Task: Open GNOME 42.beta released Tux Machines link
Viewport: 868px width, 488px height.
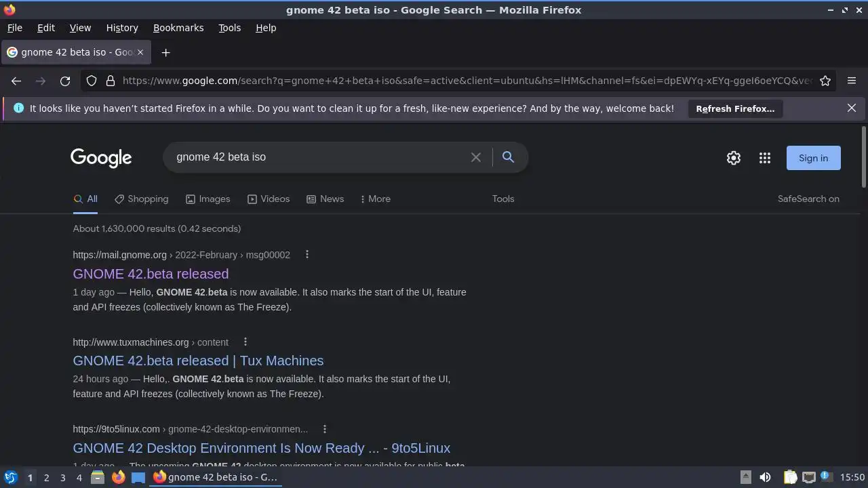Action: (198, 361)
